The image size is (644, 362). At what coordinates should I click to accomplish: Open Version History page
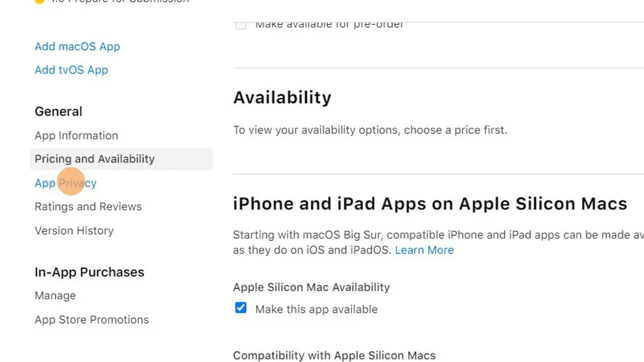point(74,230)
